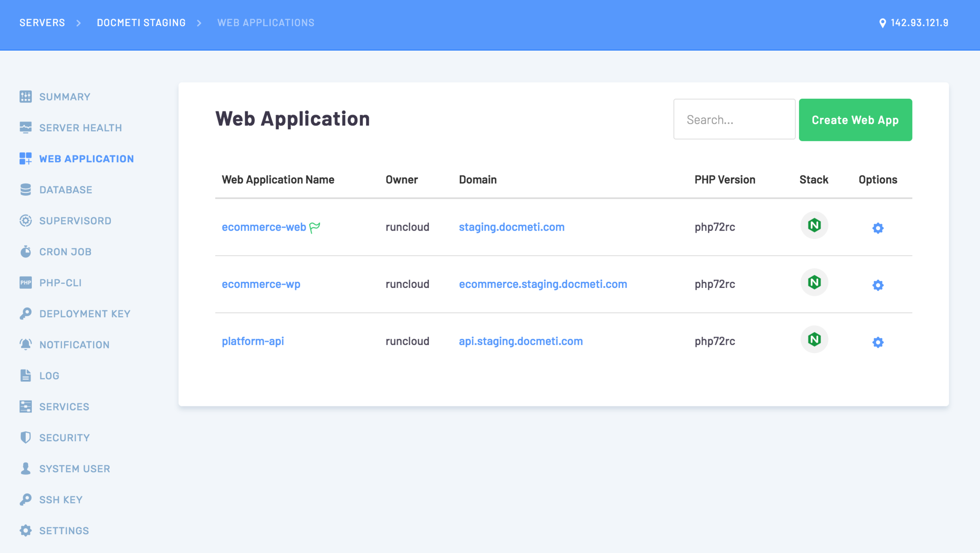Click the location pin icon by IP address
The width and height of the screenshot is (980, 553).
(883, 23)
